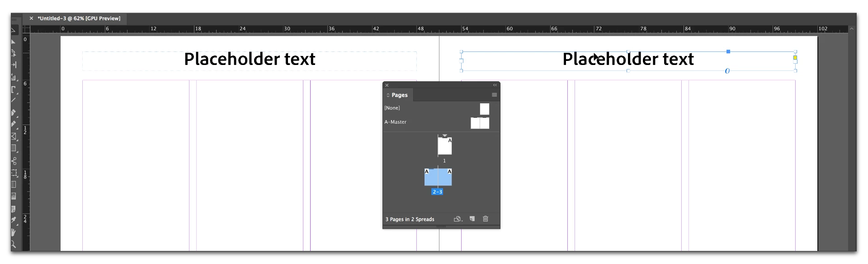Select the Scissors tool
This screenshot has height=264, width=868.
(14, 161)
